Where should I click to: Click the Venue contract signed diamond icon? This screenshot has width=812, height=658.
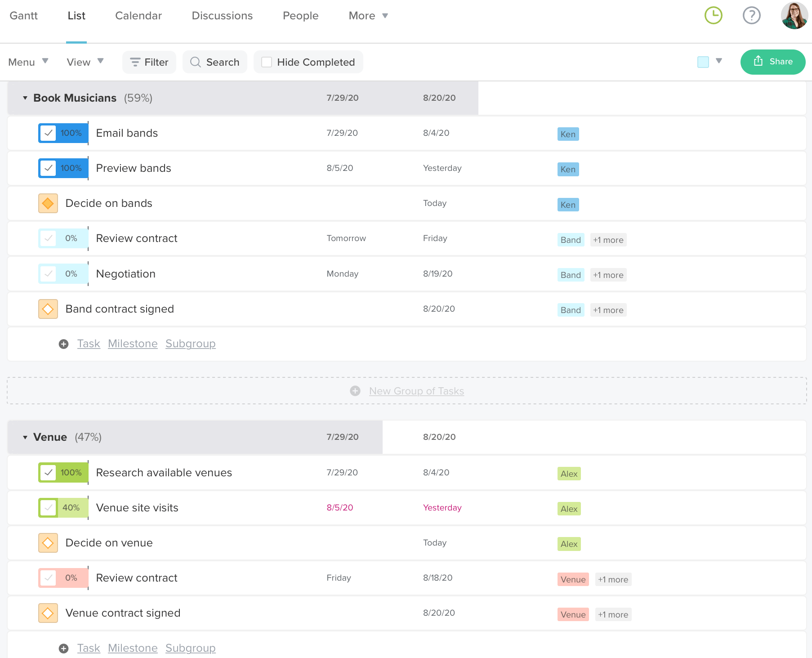[48, 613]
